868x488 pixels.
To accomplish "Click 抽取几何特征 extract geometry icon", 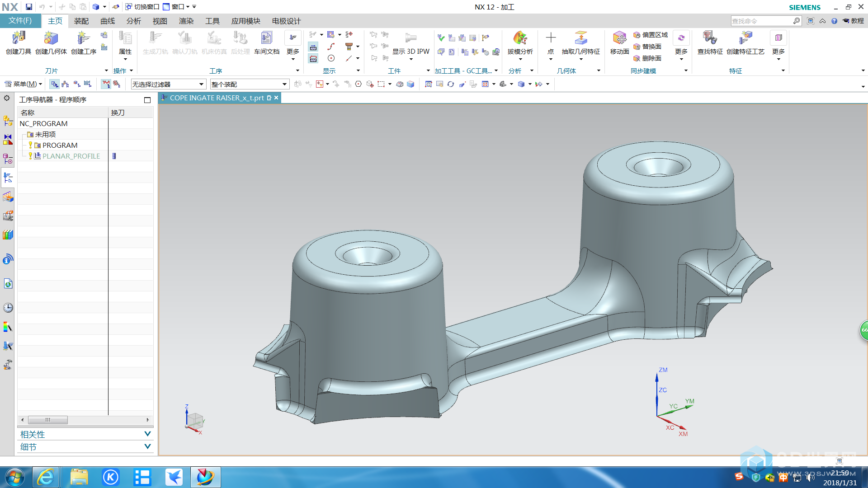I will 581,45.
